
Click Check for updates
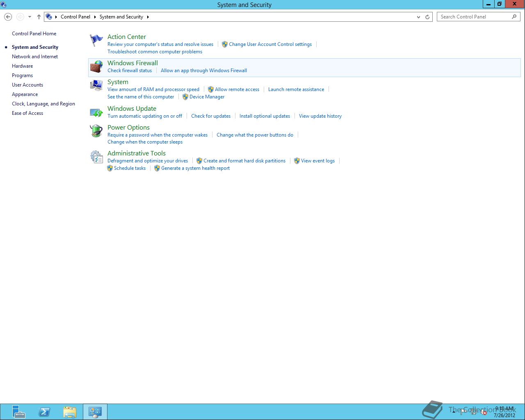pyautogui.click(x=211, y=116)
